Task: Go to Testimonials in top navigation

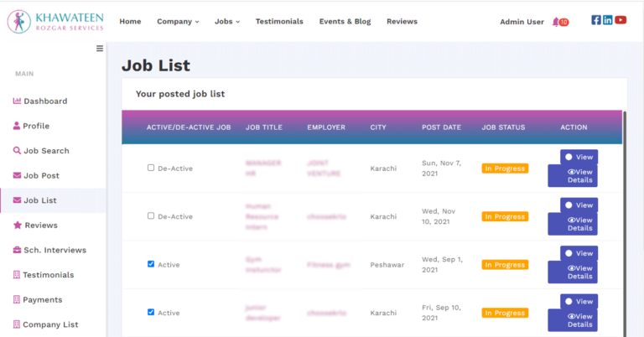Action: click(279, 22)
